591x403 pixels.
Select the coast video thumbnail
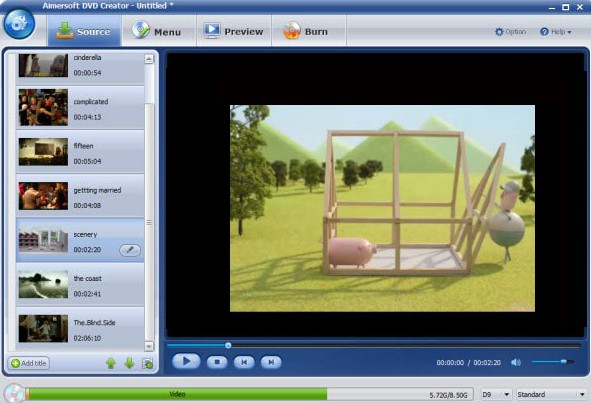[x=43, y=284]
